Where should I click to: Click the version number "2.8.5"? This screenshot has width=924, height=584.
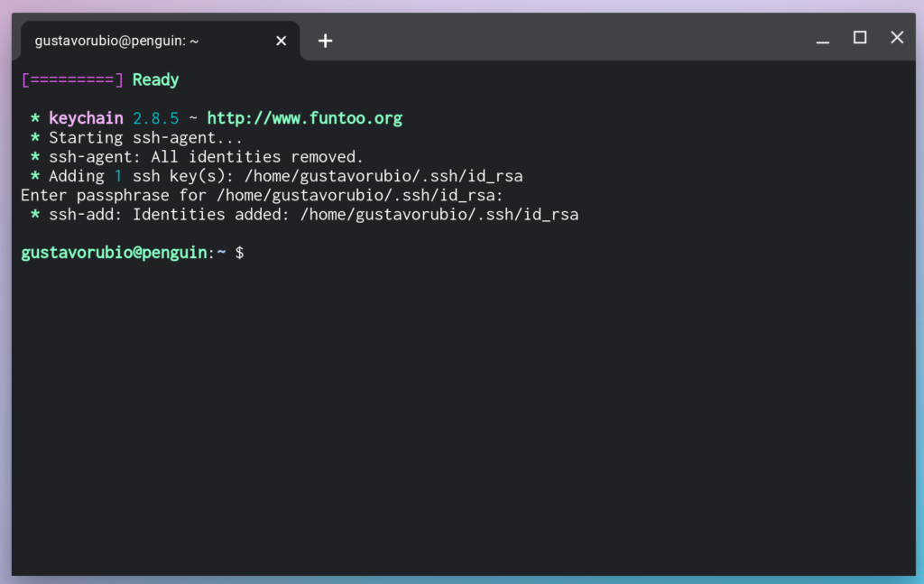coord(155,118)
